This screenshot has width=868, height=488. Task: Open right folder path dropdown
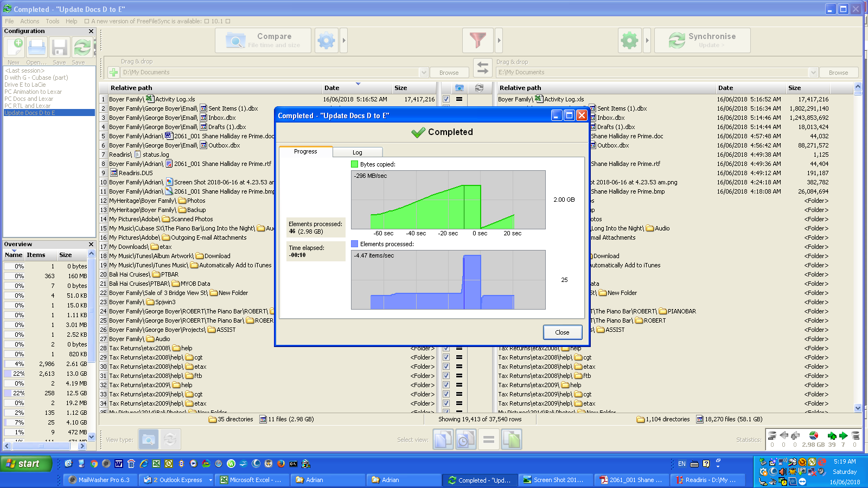pyautogui.click(x=813, y=72)
